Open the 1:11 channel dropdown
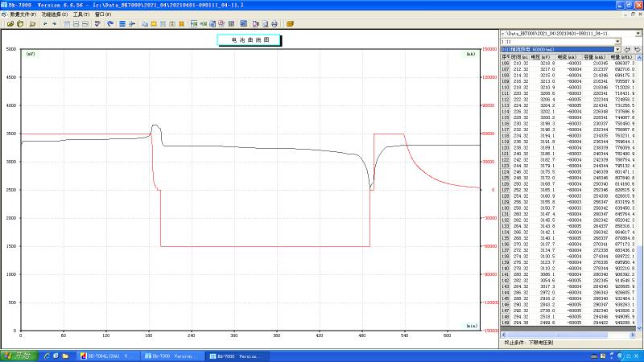This screenshot has height=362, width=644. [617, 41]
